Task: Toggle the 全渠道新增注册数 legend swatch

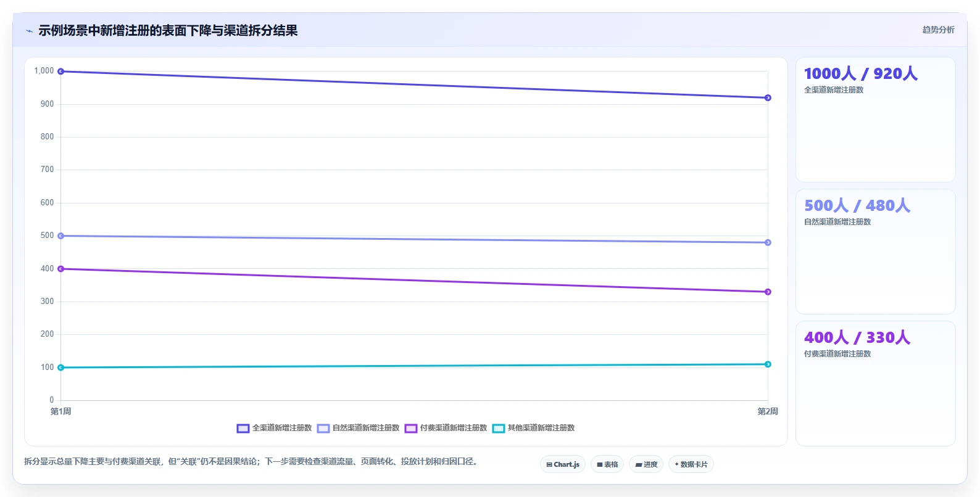Action: click(x=243, y=429)
